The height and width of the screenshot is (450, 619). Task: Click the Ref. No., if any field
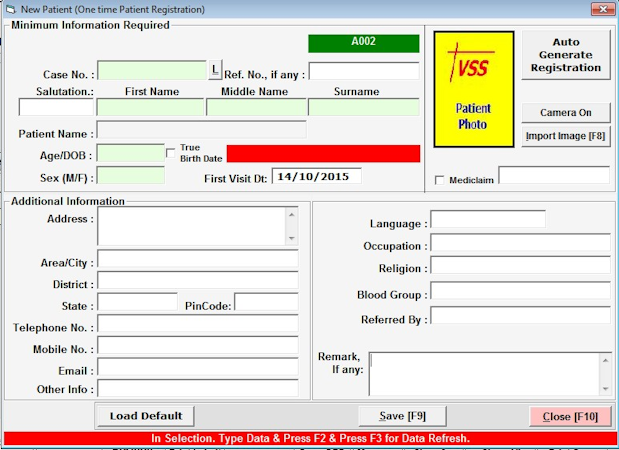coord(364,71)
